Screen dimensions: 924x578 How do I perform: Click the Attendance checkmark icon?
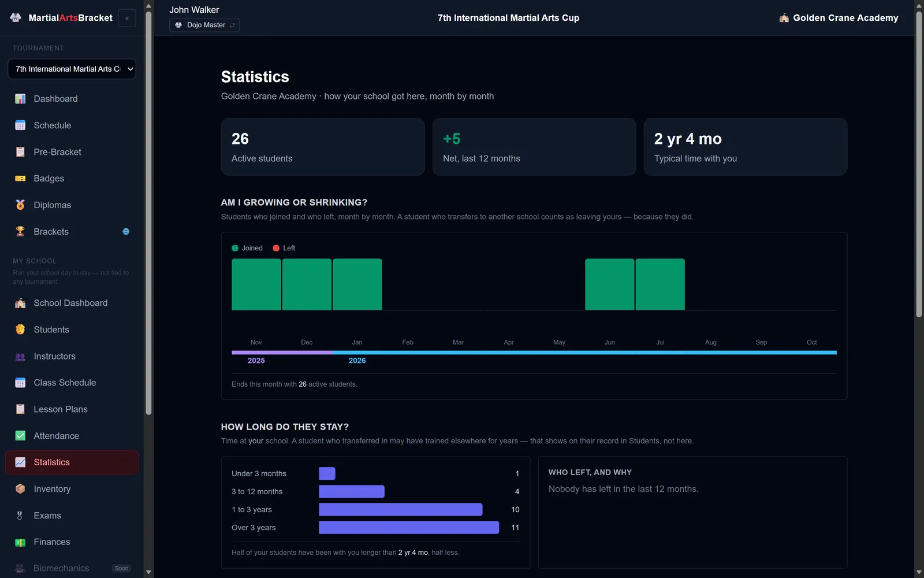coord(20,436)
